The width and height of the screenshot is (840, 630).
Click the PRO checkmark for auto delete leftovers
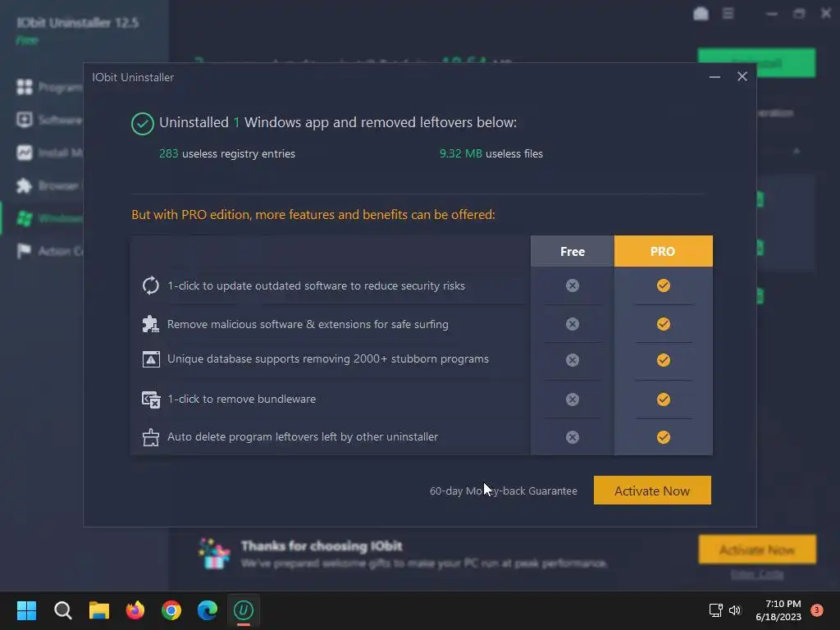coord(663,437)
